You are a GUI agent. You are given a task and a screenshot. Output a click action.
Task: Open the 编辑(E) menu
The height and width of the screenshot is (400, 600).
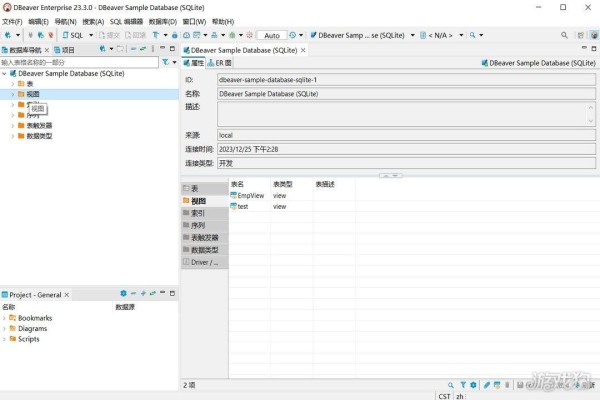[38, 22]
